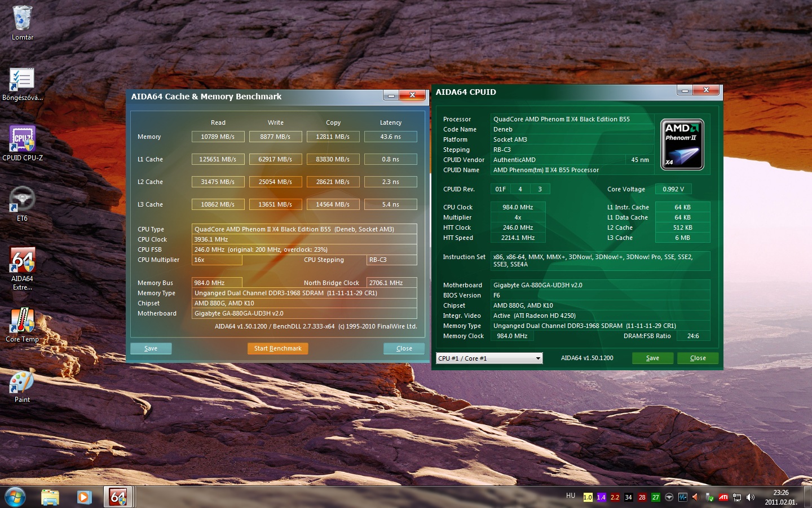Image resolution: width=812 pixels, height=508 pixels.
Task: Open Windows Media Player taskbar icon
Action: 84,497
